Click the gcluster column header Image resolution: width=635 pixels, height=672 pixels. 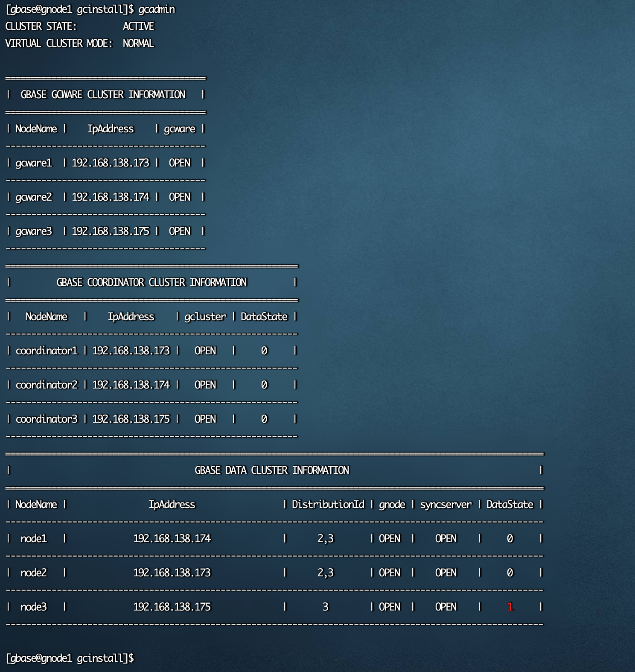coord(205,317)
